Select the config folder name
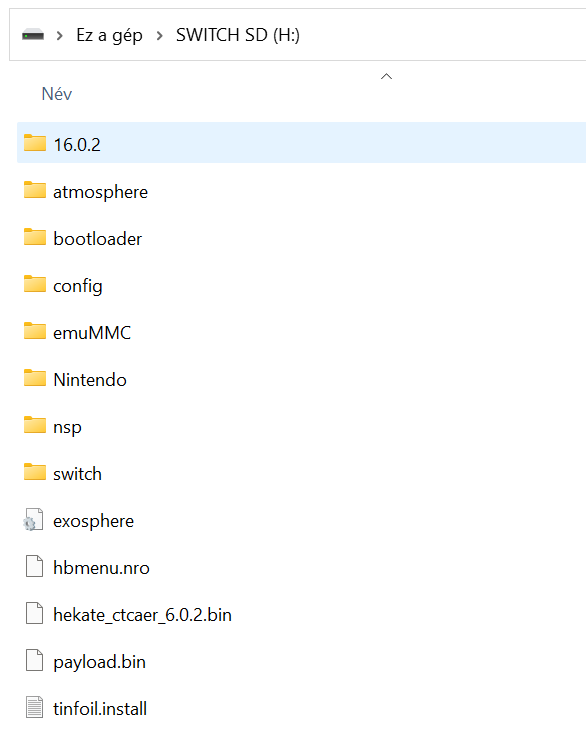The image size is (586, 733). pos(78,286)
